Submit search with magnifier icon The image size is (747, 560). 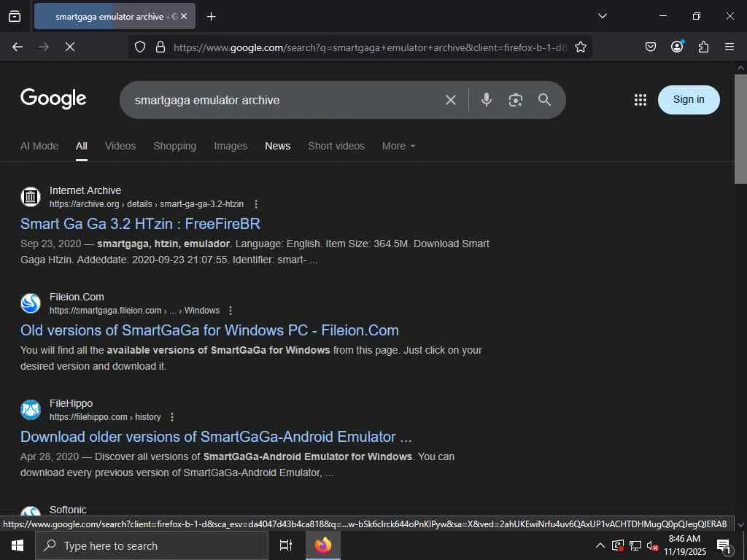pos(544,99)
